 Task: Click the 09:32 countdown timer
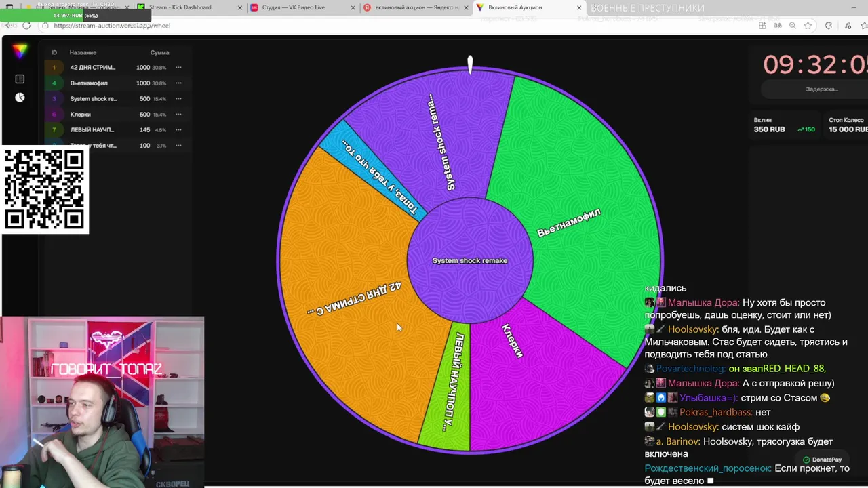pos(815,64)
